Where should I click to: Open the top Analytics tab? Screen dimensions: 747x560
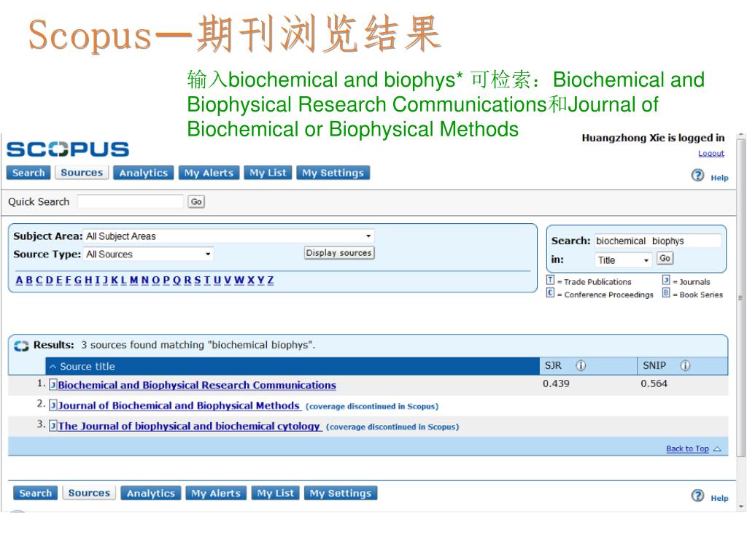pyautogui.click(x=144, y=173)
